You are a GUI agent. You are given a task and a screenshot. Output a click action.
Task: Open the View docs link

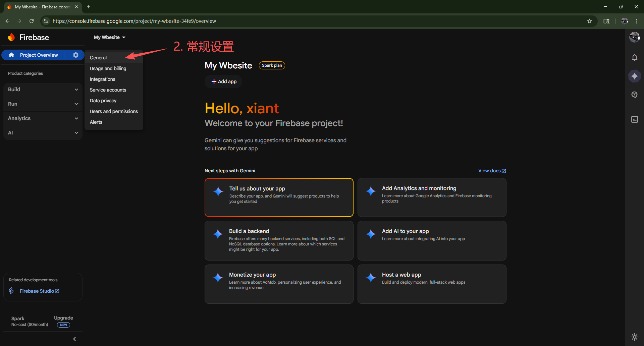(492, 171)
